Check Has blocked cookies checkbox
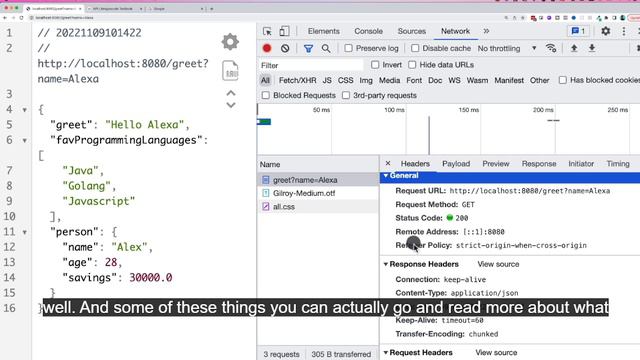The image size is (640, 360). [x=562, y=80]
